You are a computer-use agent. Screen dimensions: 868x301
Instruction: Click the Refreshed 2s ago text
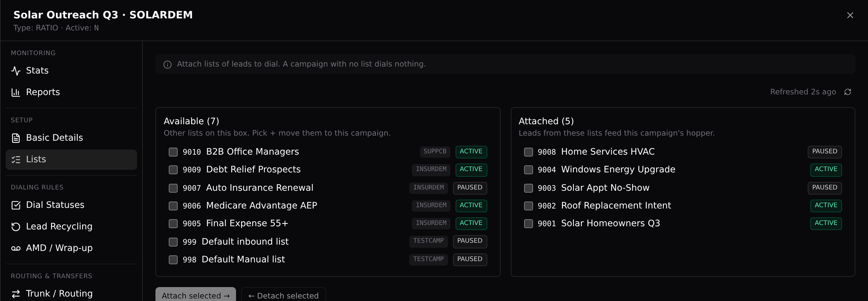pyautogui.click(x=803, y=92)
